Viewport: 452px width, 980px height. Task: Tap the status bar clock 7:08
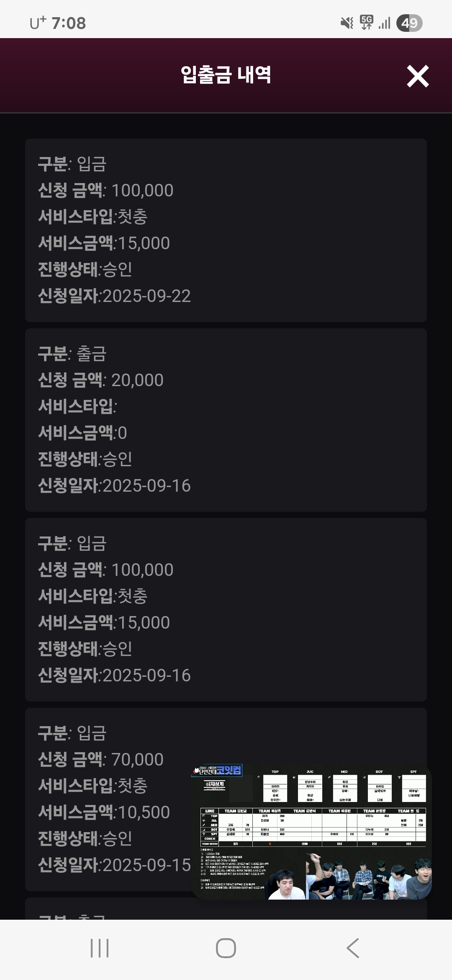69,23
